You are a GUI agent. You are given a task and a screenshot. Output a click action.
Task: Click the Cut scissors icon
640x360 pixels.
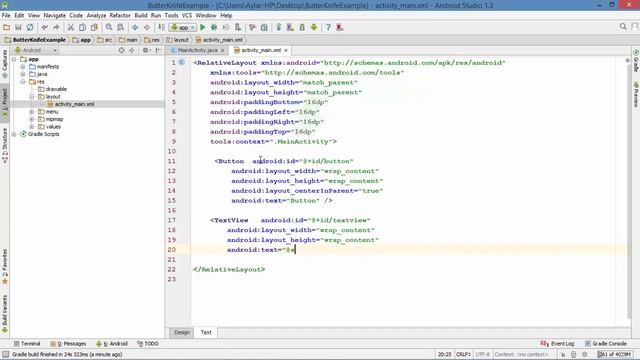[x=71, y=27]
